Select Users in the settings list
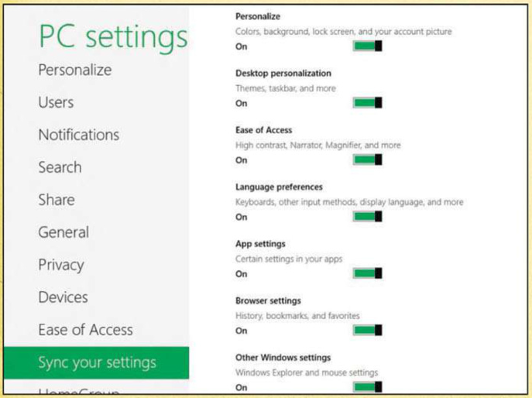 [x=56, y=102]
